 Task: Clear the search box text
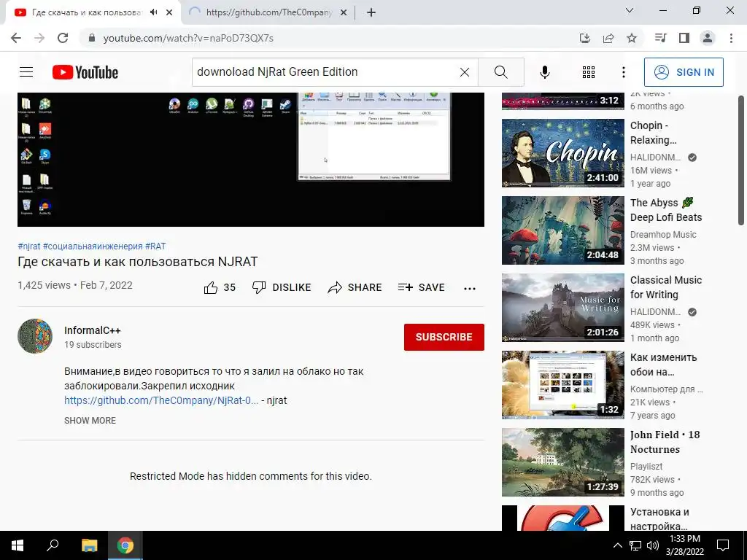465,72
